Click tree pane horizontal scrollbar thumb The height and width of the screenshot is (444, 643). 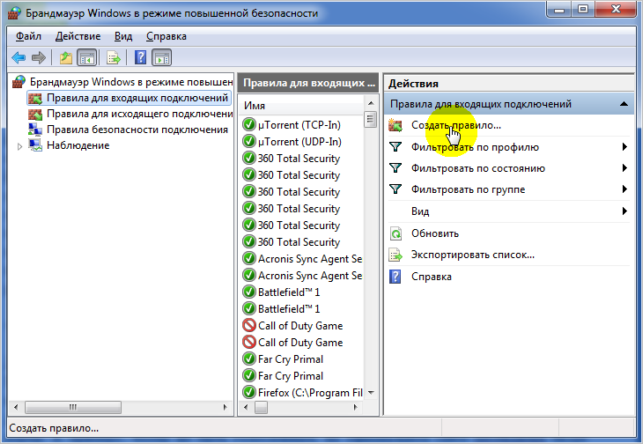click(73, 407)
